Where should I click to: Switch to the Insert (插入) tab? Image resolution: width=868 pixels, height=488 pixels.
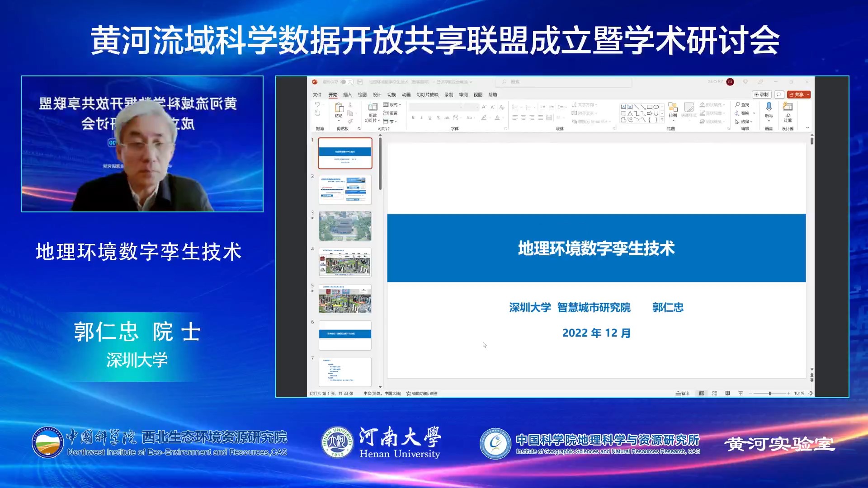[347, 94]
